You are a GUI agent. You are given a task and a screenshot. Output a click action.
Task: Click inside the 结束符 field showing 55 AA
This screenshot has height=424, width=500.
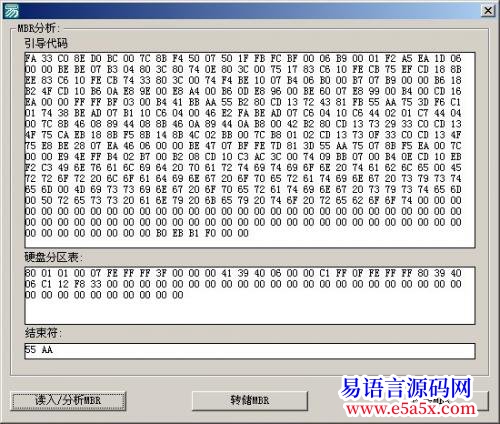250,351
